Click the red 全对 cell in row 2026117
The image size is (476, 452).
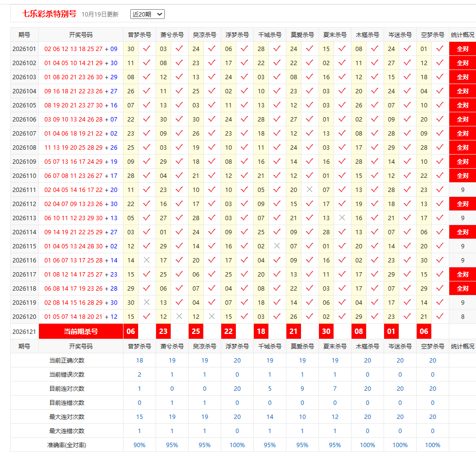click(x=463, y=274)
